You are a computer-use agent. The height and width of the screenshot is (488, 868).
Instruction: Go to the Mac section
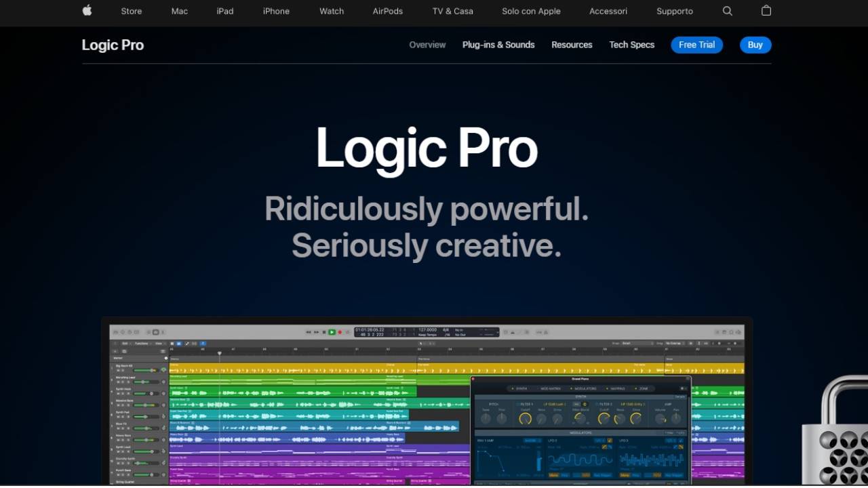[180, 11]
